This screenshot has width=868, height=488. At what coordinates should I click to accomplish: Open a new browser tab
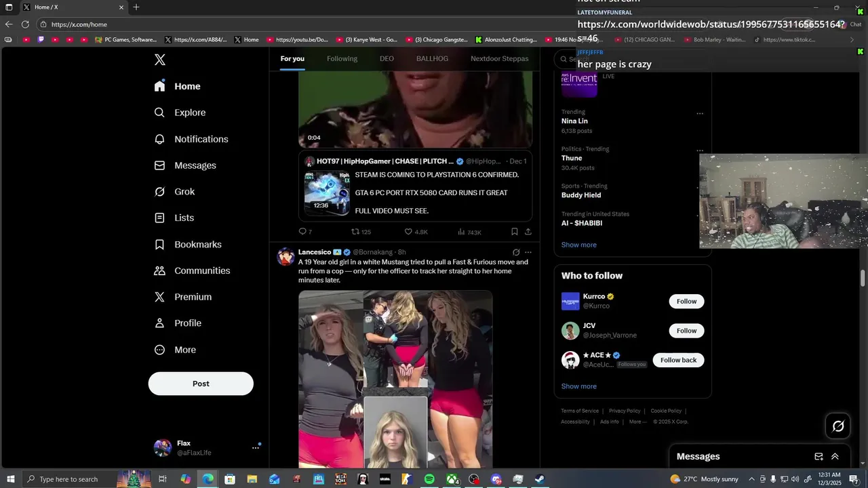[x=136, y=7]
